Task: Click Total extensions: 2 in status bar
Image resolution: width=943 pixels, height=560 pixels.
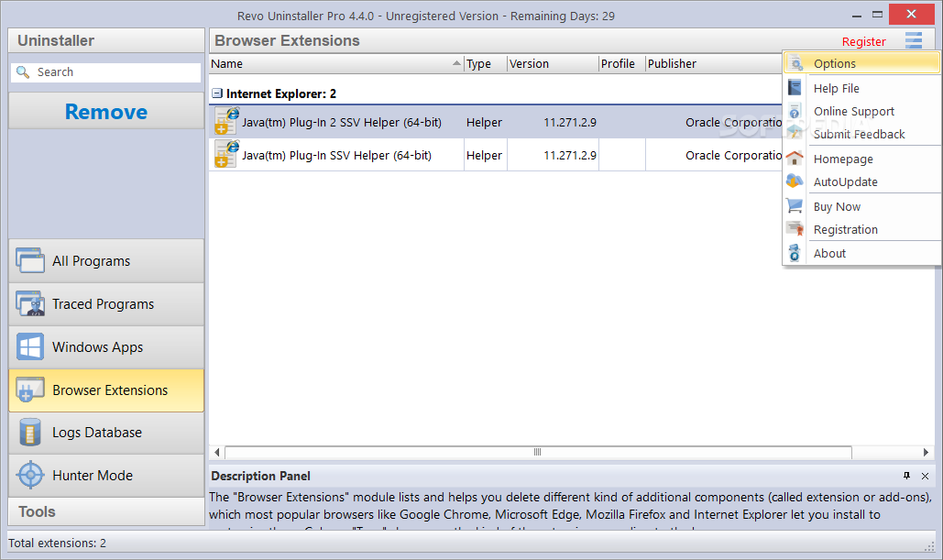Action: coord(57,543)
